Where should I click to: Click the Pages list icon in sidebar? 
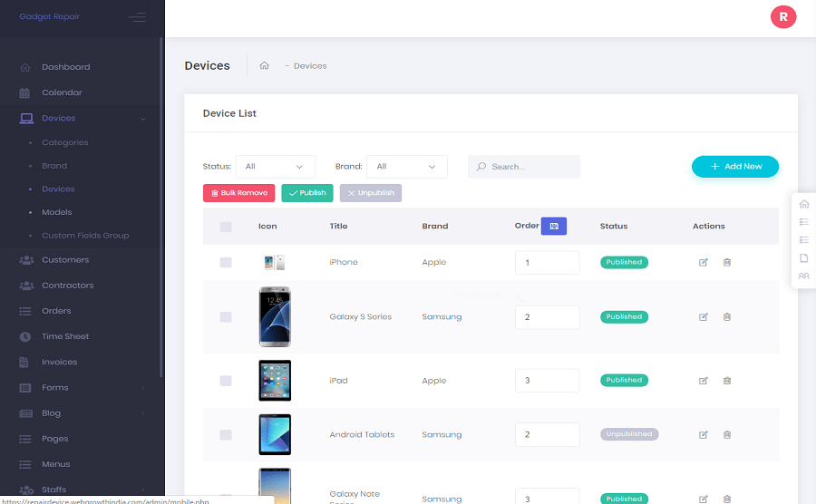coord(25,439)
